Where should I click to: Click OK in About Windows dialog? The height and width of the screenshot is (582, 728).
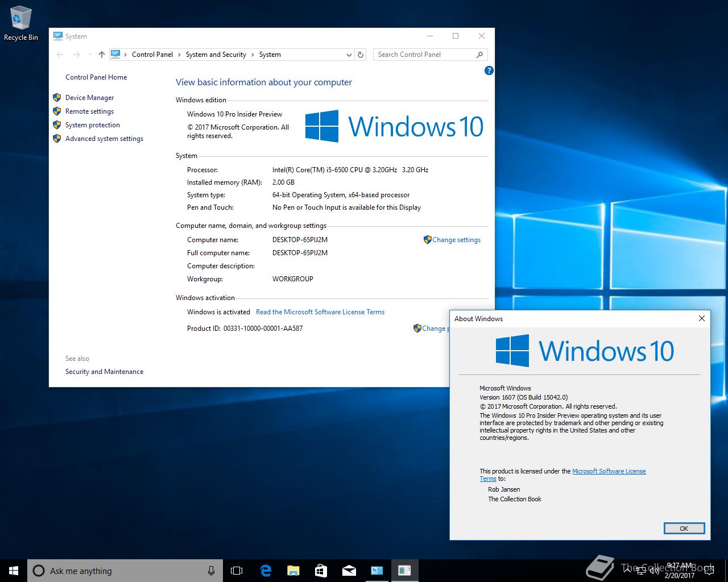pyautogui.click(x=684, y=529)
